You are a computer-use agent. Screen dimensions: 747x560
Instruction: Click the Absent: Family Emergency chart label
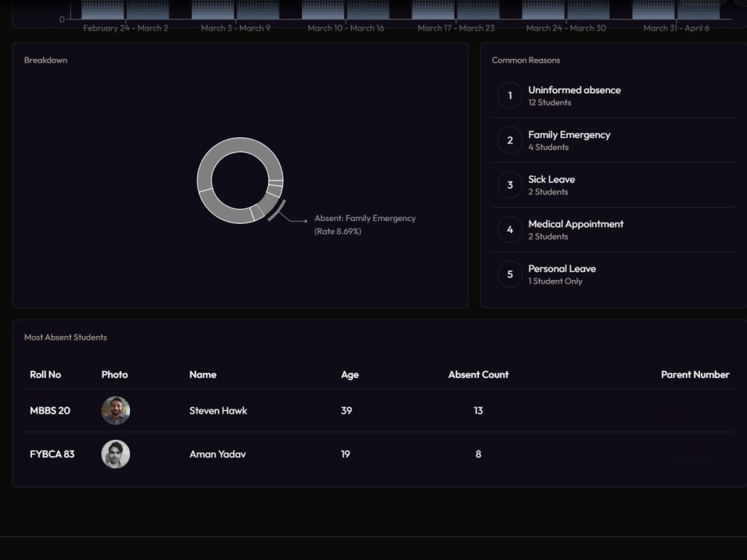(365, 218)
